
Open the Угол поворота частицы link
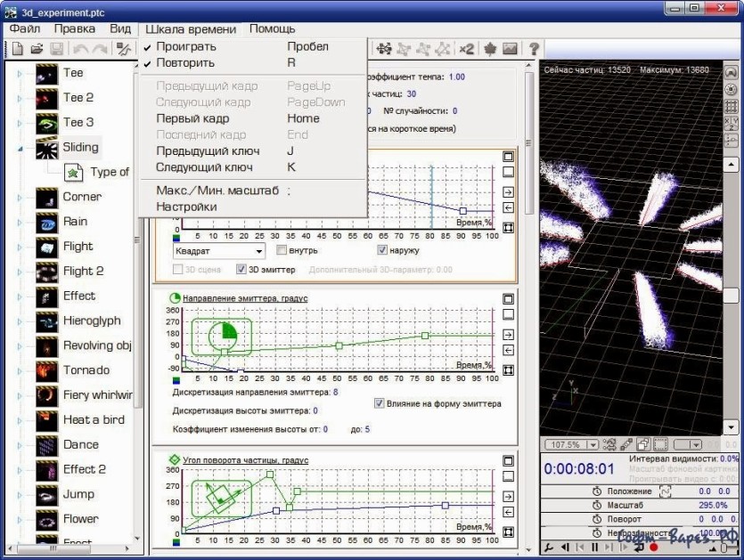(x=245, y=460)
